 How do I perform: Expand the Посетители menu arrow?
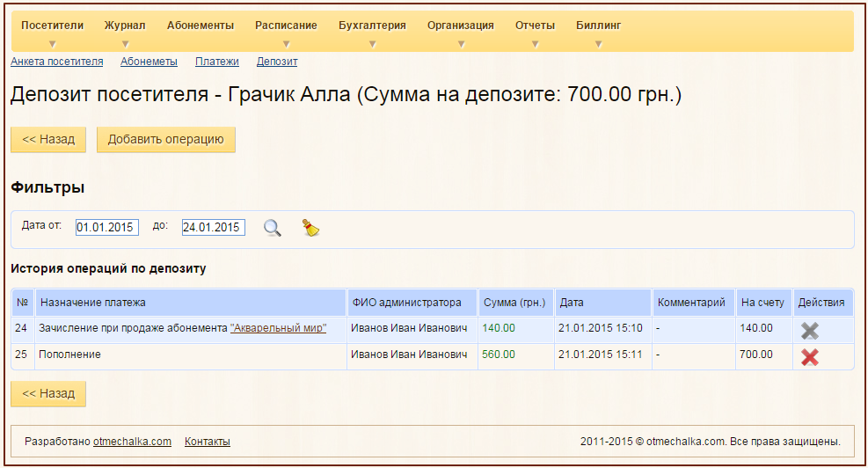point(52,44)
